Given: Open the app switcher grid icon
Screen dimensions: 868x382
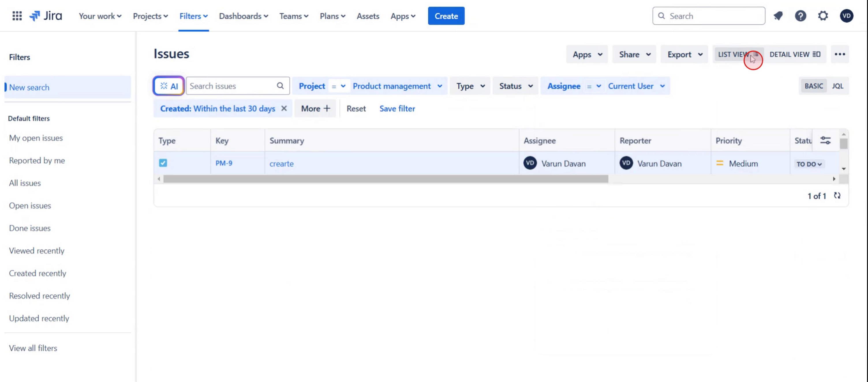Looking at the screenshot, I should point(17,16).
